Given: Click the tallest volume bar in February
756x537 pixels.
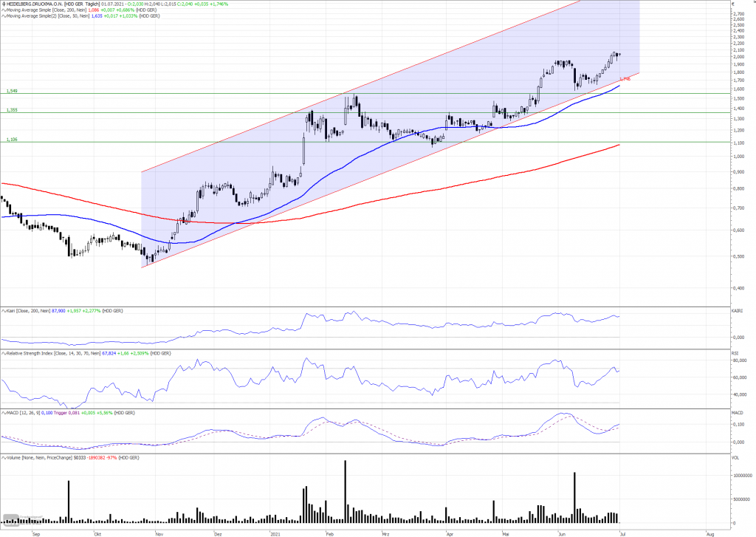Looking at the screenshot, I should [346, 492].
